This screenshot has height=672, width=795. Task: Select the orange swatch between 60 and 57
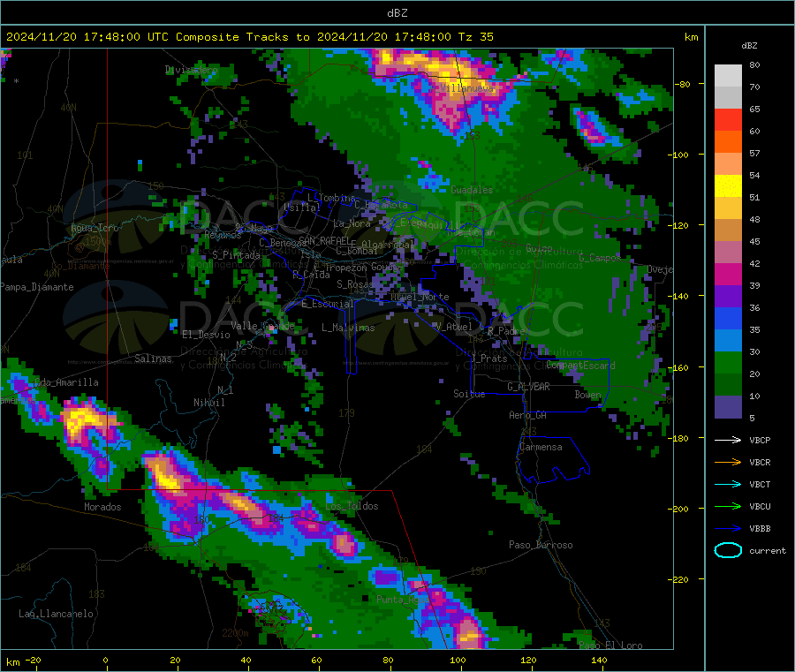pos(728,142)
